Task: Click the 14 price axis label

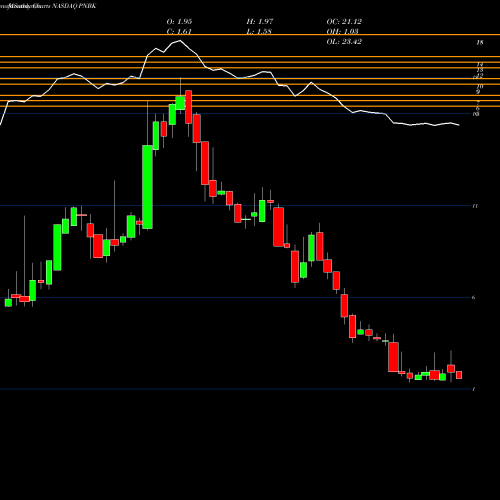Action: pyautogui.click(x=480, y=64)
